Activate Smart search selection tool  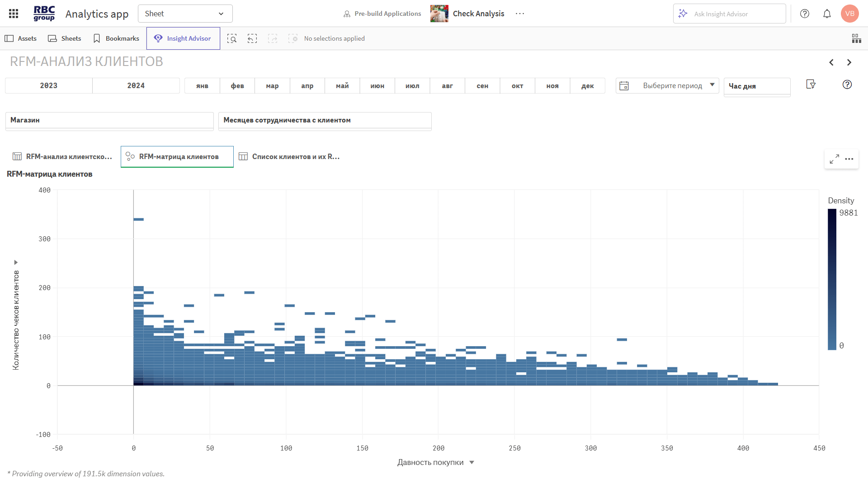[232, 38]
